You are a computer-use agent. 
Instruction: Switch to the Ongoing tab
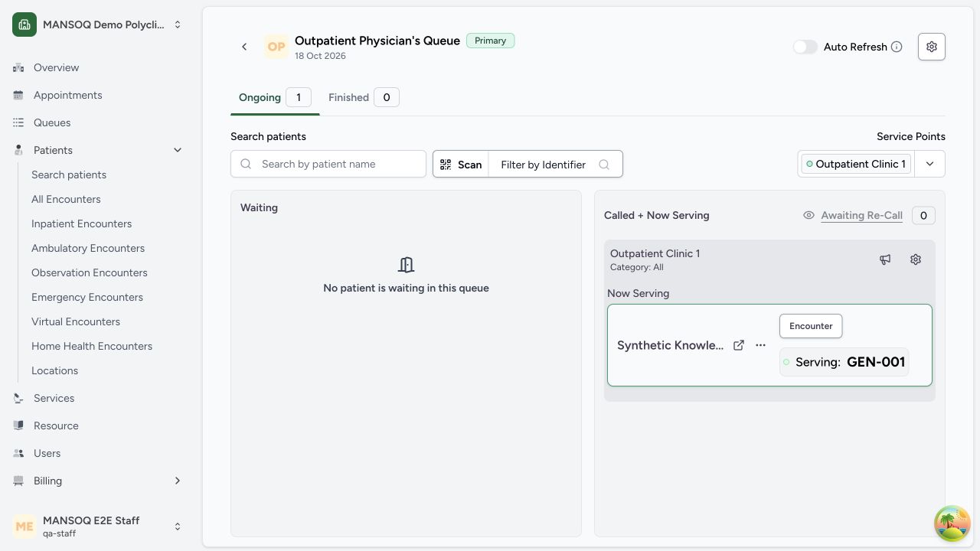coord(275,97)
